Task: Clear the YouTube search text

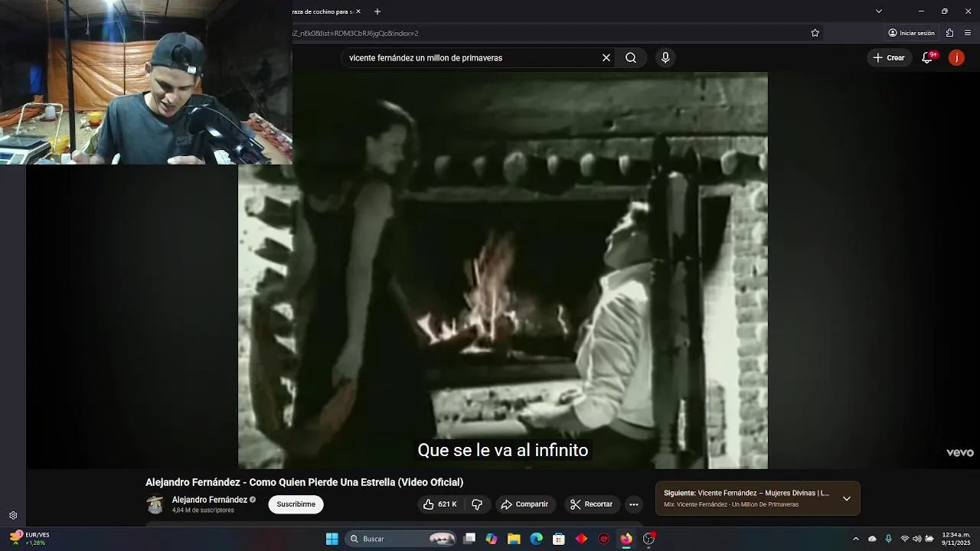Action: [606, 57]
